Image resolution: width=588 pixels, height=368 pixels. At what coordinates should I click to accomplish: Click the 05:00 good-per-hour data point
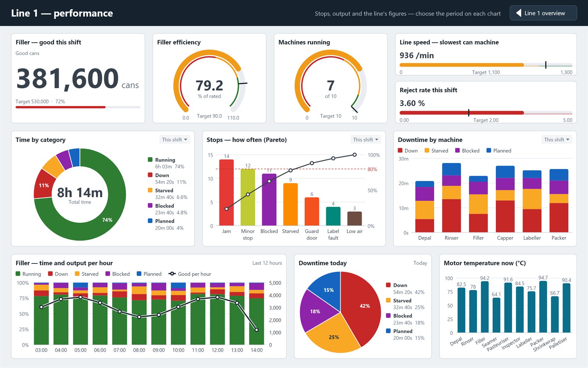coord(80,297)
